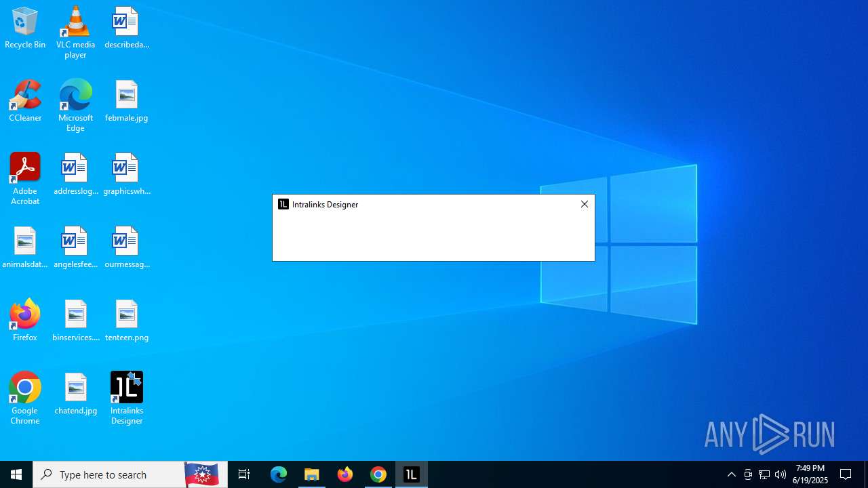Show hidden system tray icons
Viewport: 868px width, 488px height.
(x=732, y=474)
